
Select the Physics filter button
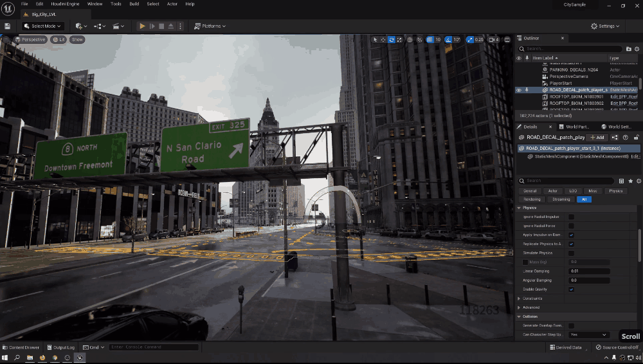click(x=615, y=191)
